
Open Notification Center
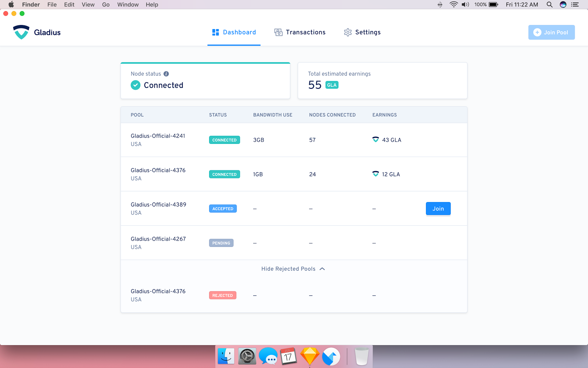click(575, 4)
